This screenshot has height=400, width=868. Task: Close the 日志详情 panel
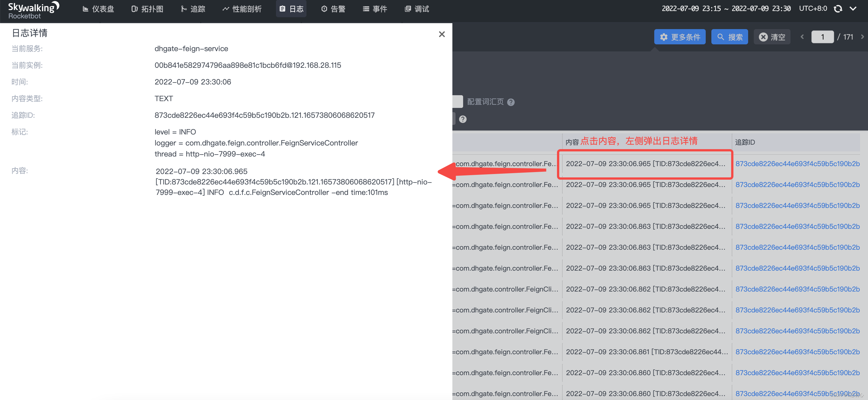[x=442, y=34]
